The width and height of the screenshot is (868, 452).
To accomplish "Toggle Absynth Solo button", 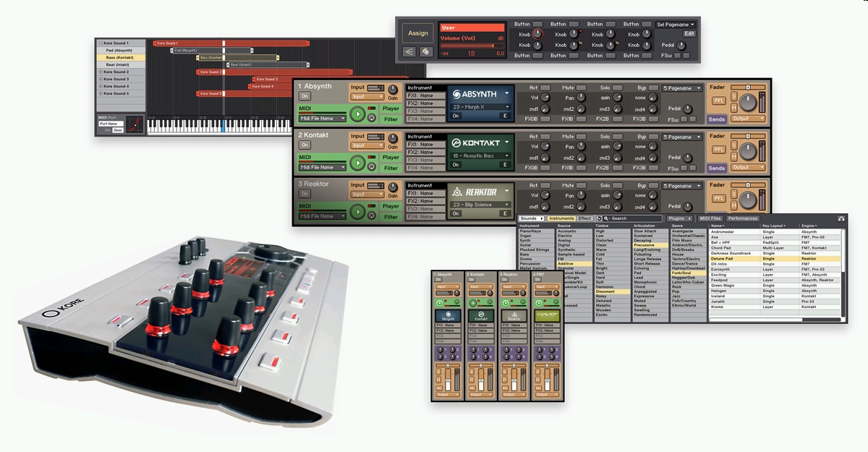I will point(617,88).
